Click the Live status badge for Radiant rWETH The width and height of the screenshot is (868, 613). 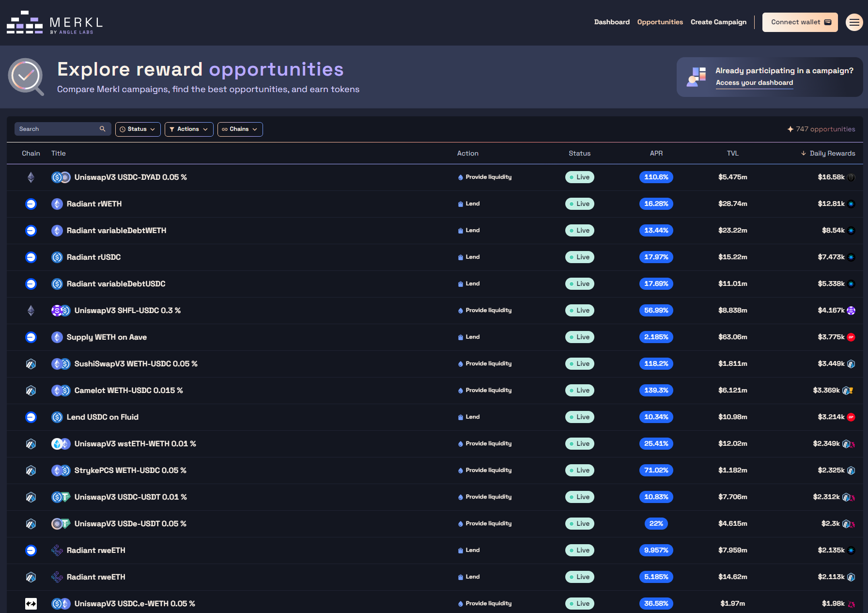tap(580, 204)
